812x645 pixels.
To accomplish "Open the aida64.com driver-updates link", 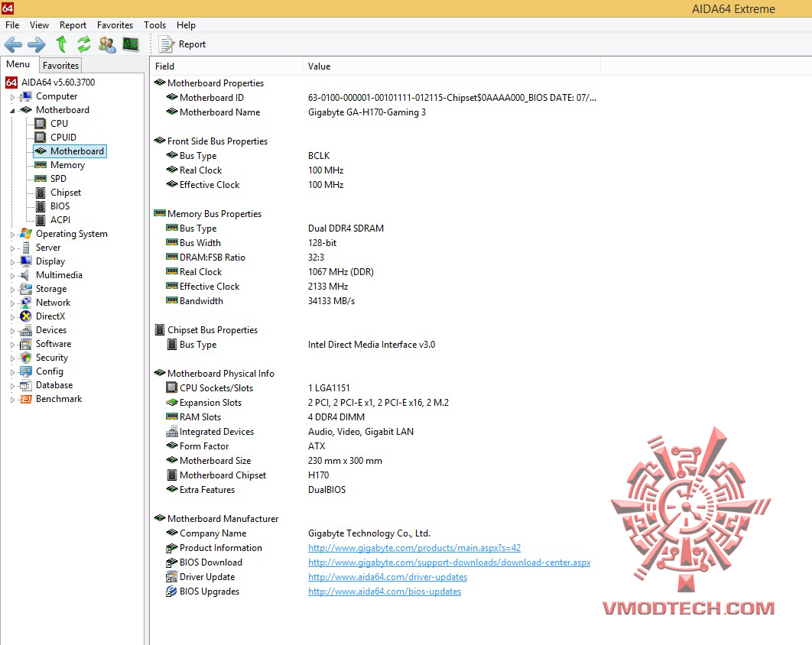I will tap(388, 577).
